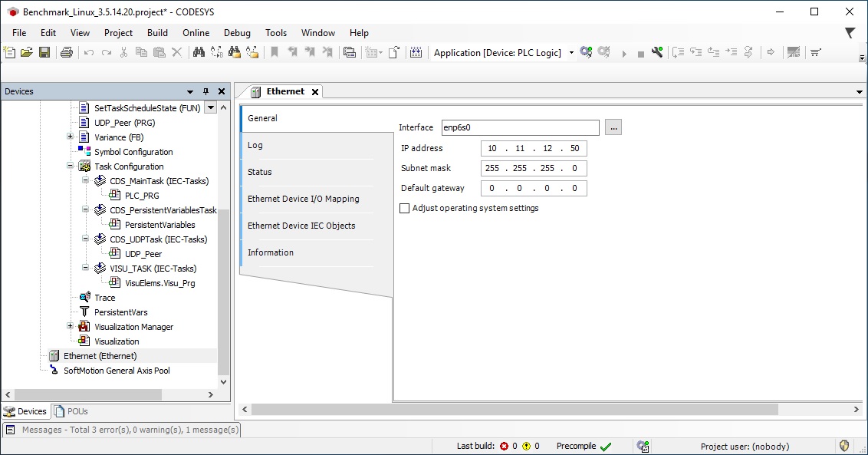Click the Start play arrow icon
The image size is (868, 455).
coord(624,54)
